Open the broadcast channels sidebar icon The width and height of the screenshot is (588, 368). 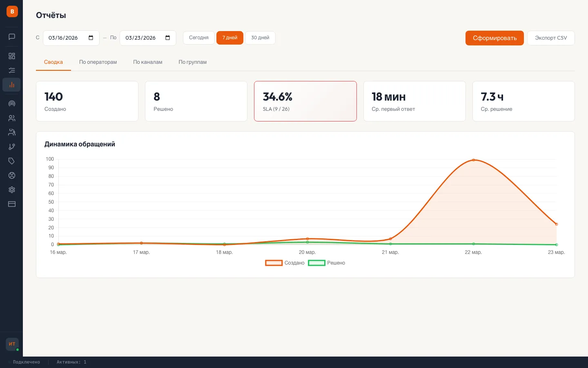(x=12, y=104)
